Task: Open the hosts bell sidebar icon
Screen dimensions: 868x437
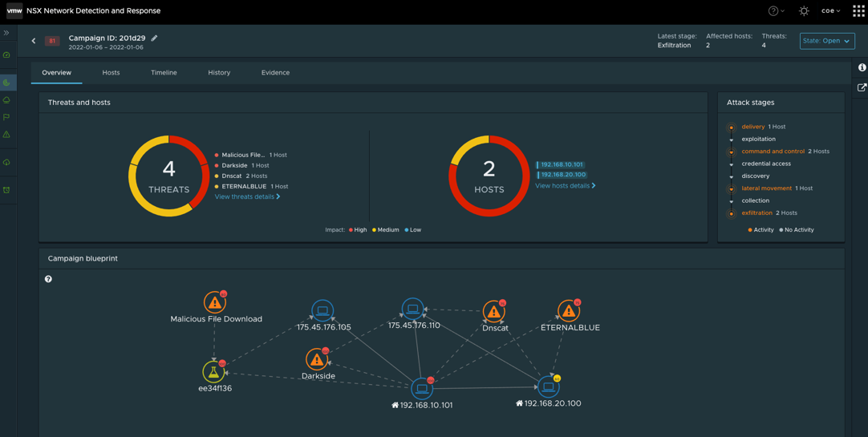Action: click(6, 100)
